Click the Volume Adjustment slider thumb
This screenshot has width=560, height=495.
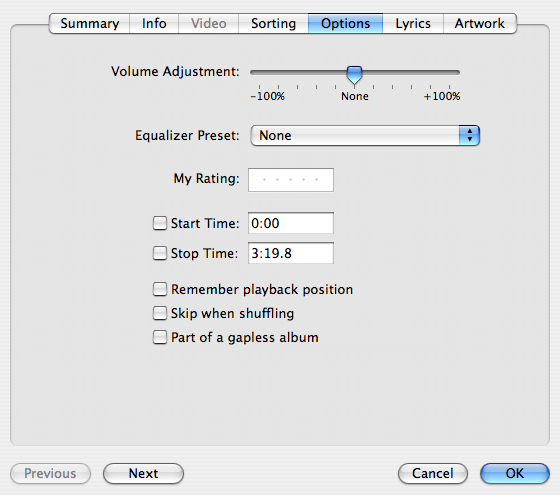354,75
